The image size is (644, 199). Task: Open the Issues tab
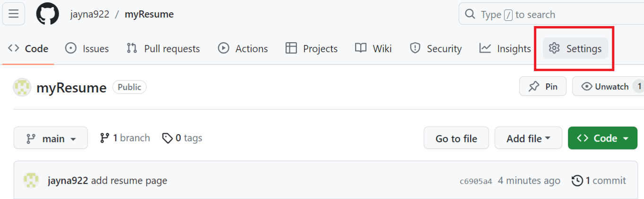(87, 48)
